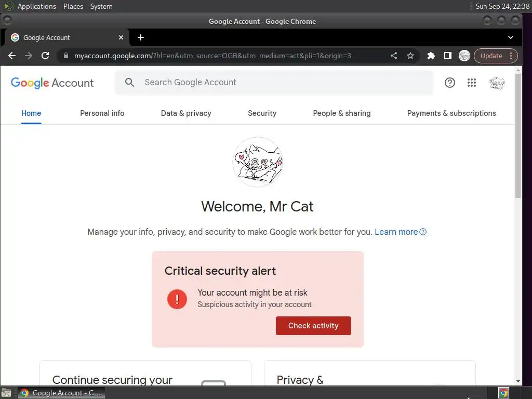Open the Chrome extensions puzzle icon
This screenshot has width=532, height=399.
click(431, 56)
